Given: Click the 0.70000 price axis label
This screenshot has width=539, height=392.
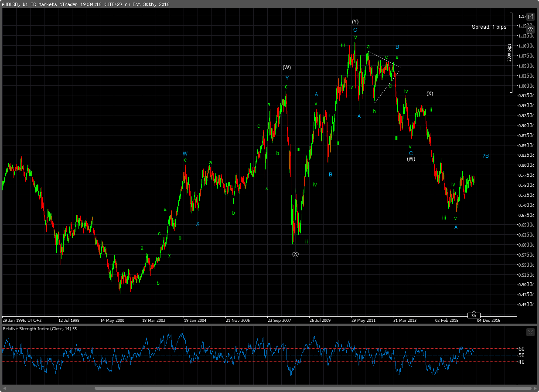Looking at the screenshot, I should (526, 205).
